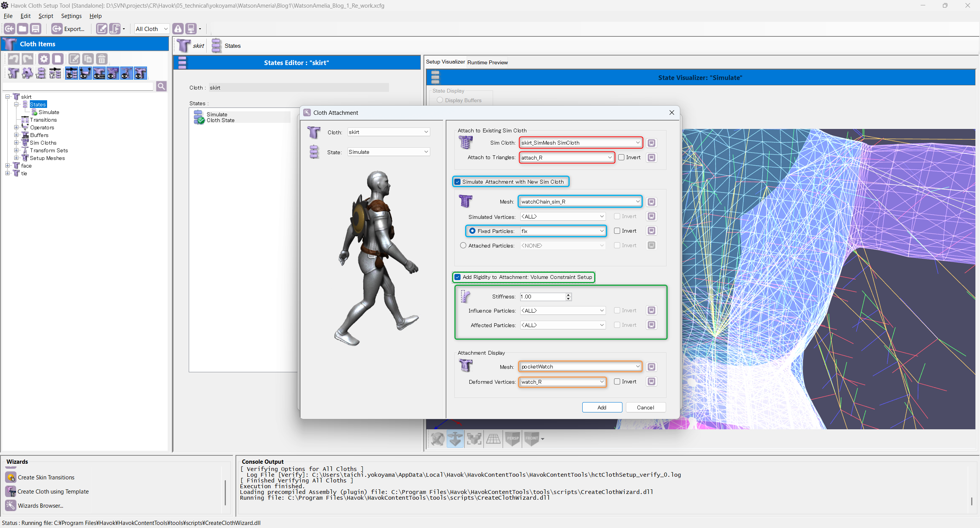Viewport: 980px width, 528px height.
Task: Select the Transform Sets tree item
Action: point(49,150)
